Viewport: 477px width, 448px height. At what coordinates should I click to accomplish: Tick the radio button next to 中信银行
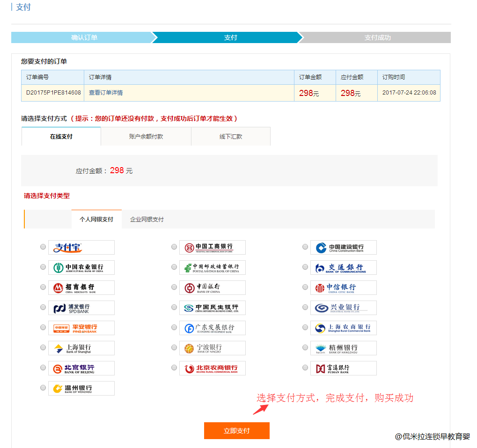point(305,287)
